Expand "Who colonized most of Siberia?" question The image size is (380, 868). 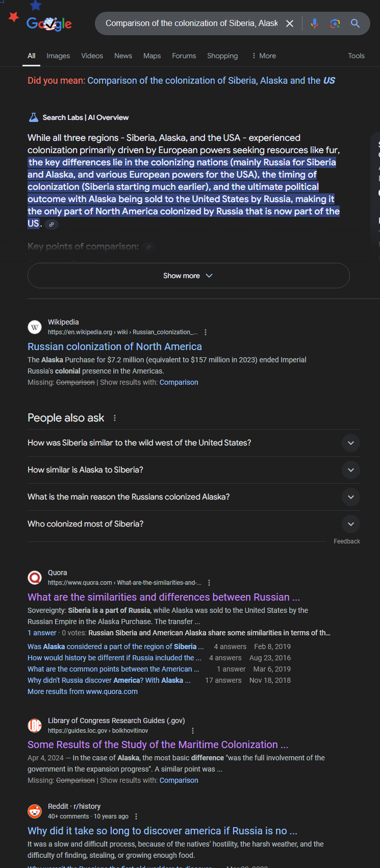[x=194, y=524]
